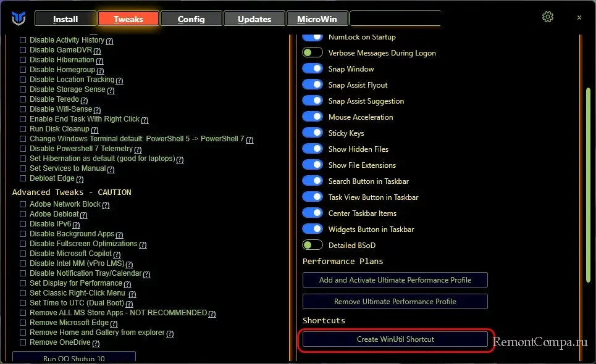Check Disable Notification Tray/Calendar checkbox
Image resolution: width=596 pixels, height=364 pixels.
point(23,273)
